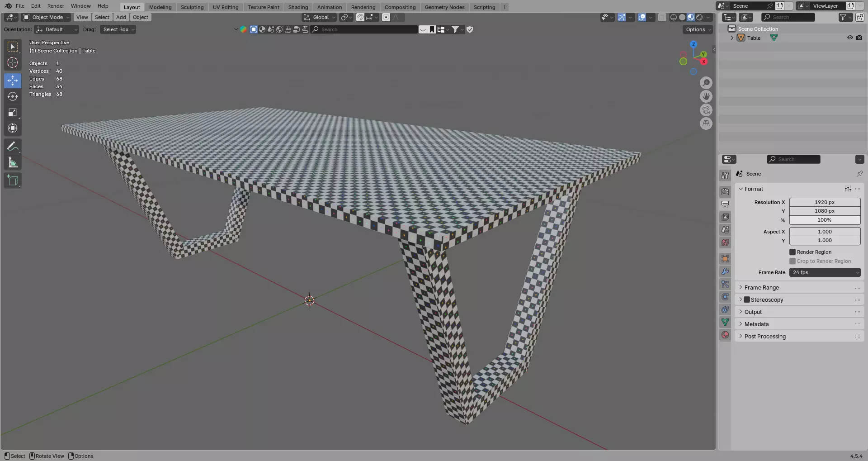Open the Object Mode dropdown
The image size is (868, 461).
pyautogui.click(x=47, y=17)
